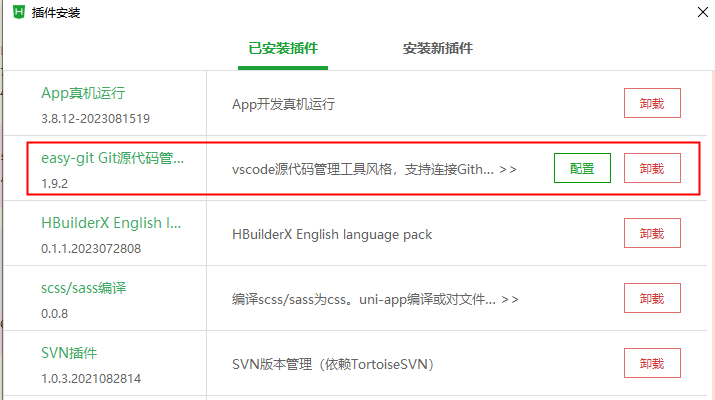
Task: Uninstall the SVN插件 plugin
Action: (652, 363)
